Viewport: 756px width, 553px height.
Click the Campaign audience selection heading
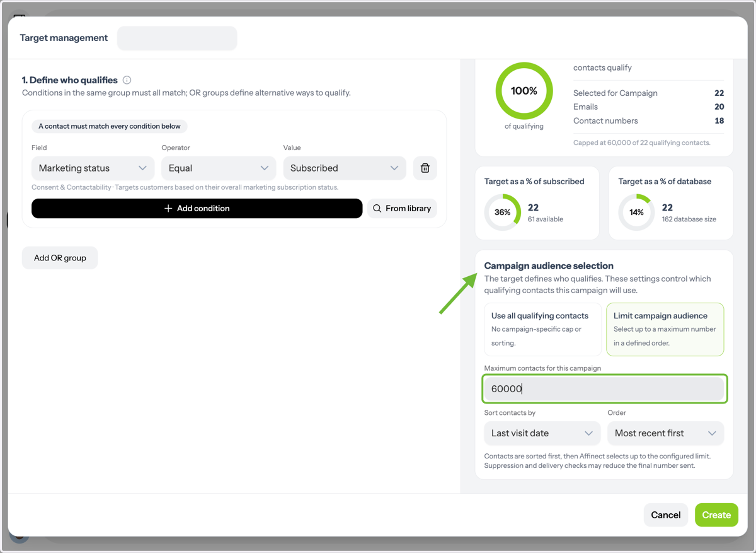coord(549,266)
